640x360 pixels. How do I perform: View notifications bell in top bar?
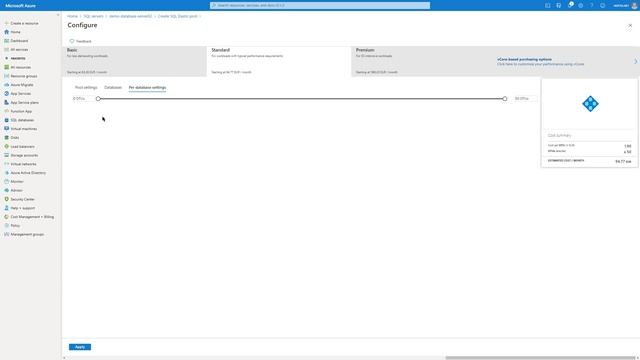pyautogui.click(x=570, y=5)
